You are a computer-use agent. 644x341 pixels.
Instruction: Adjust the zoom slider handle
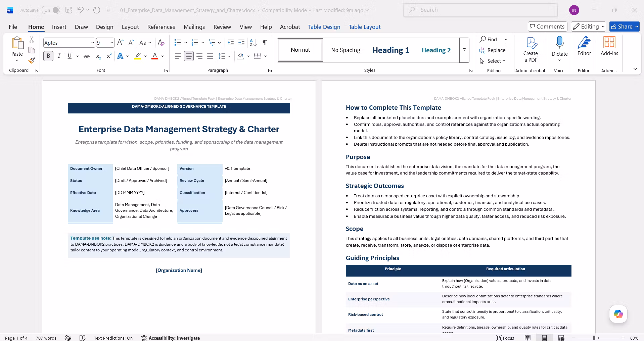pos(594,338)
